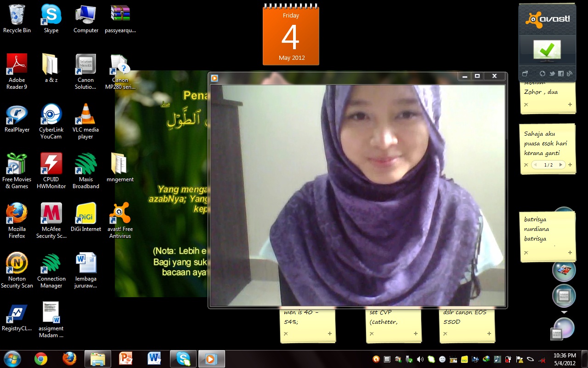Image resolution: width=588 pixels, height=368 pixels.
Task: Delete the 'Sahaja aku puasa' sticky note
Action: coord(526,165)
